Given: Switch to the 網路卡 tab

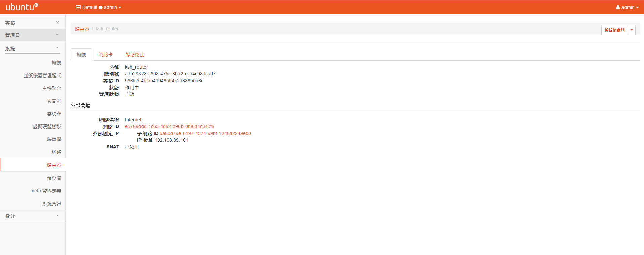Looking at the screenshot, I should coord(106,55).
